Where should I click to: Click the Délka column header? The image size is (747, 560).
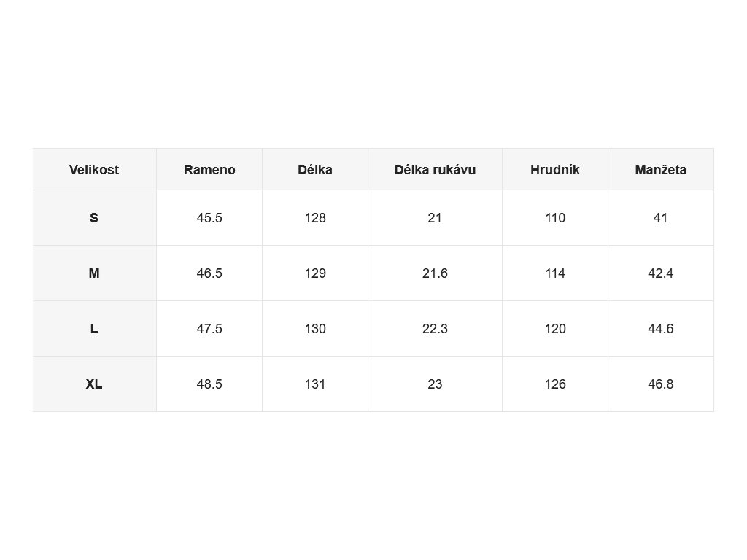point(315,169)
